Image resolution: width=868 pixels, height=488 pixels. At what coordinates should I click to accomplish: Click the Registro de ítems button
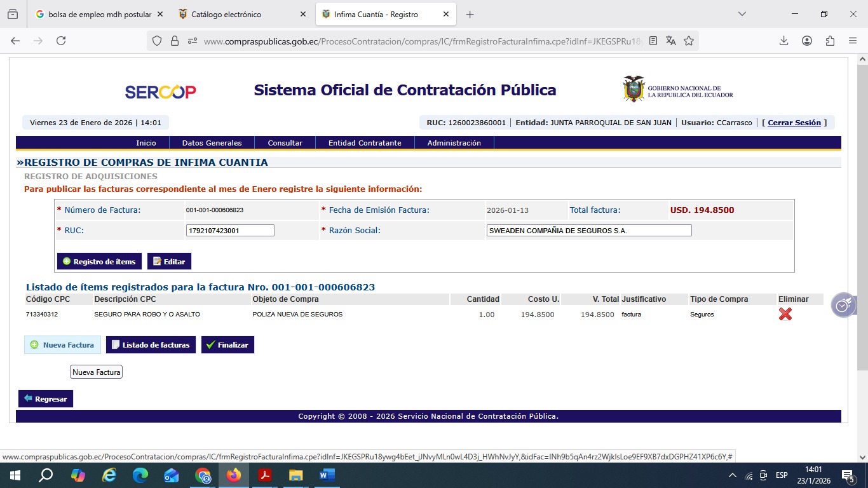(99, 261)
